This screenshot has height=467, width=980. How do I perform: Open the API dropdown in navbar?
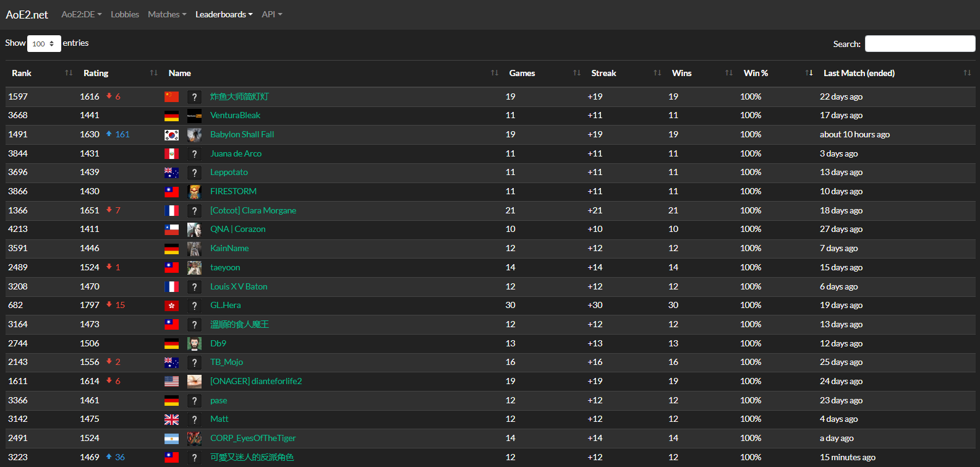[271, 14]
